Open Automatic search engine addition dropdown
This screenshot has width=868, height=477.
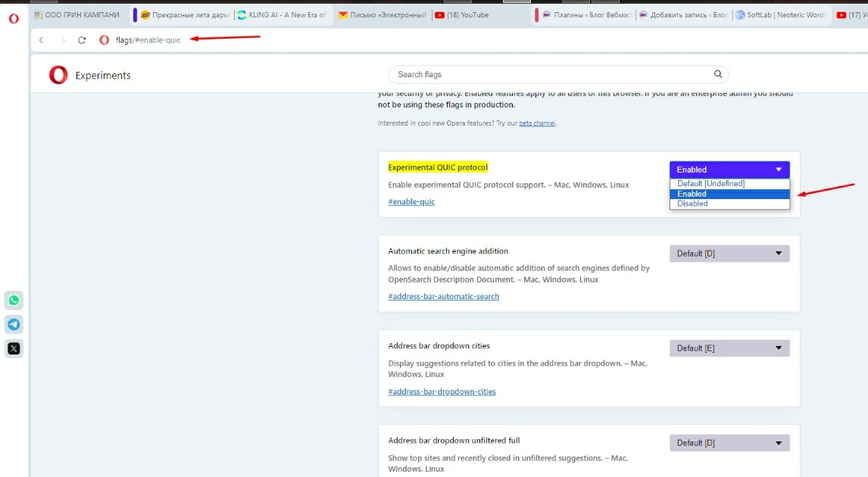pyautogui.click(x=729, y=254)
